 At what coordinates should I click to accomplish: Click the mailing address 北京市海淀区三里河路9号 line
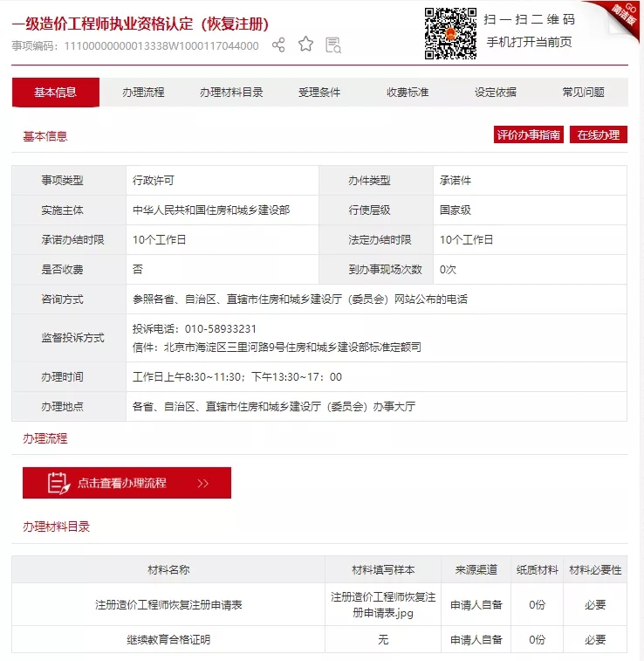[277, 347]
